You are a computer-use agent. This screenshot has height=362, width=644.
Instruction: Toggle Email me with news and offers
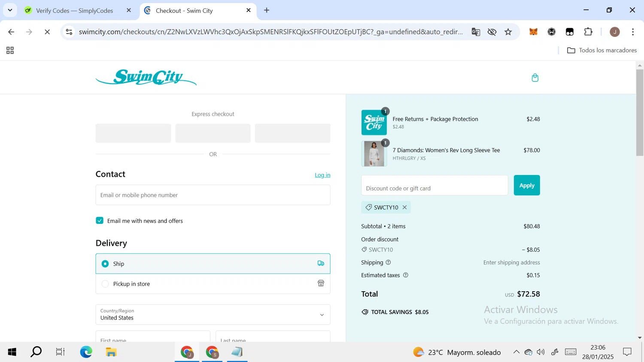[100, 220]
